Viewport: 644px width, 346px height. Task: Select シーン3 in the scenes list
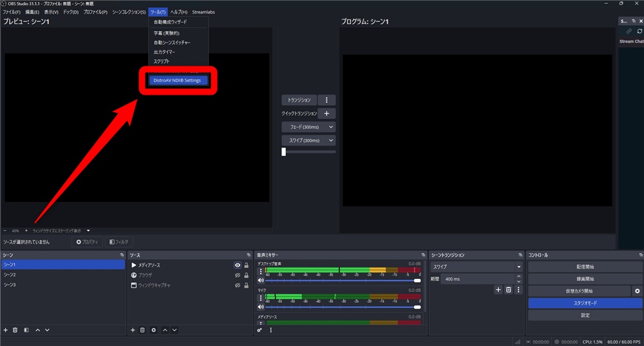click(63, 285)
